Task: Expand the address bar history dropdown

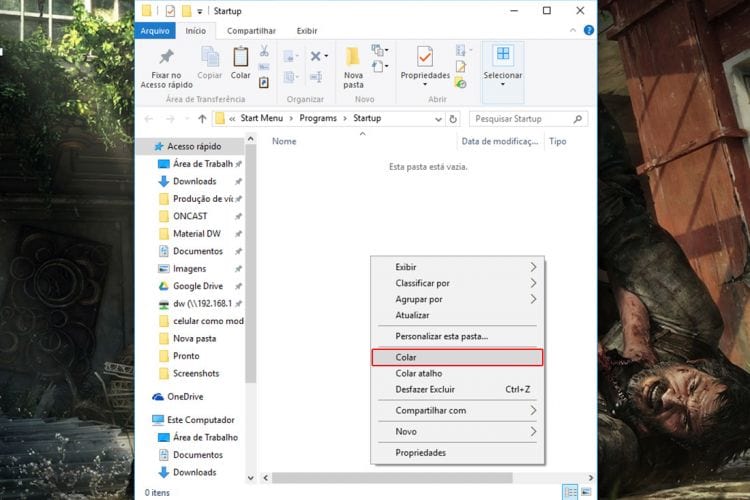Action: [x=438, y=119]
